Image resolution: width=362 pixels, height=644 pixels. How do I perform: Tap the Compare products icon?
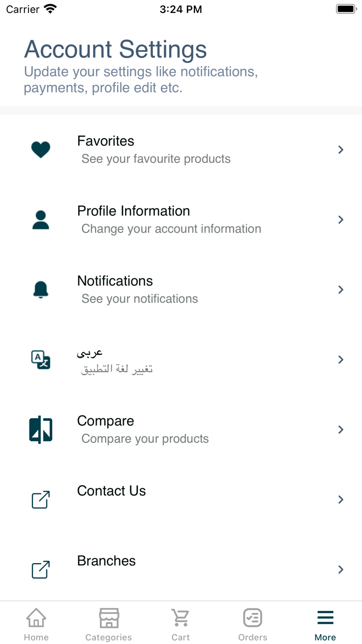tap(41, 430)
